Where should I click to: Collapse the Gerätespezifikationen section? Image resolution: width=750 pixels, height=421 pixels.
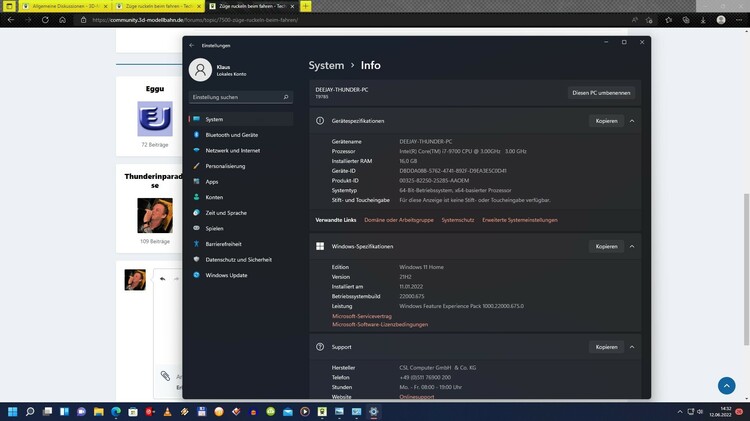(x=632, y=121)
